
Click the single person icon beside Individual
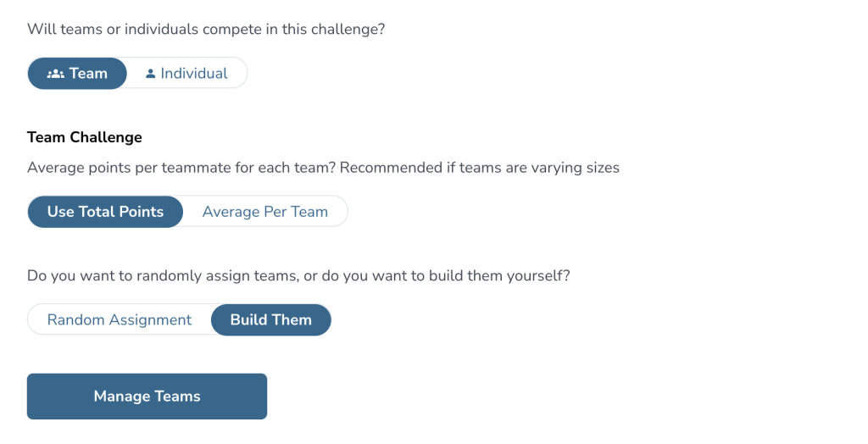[x=151, y=74]
